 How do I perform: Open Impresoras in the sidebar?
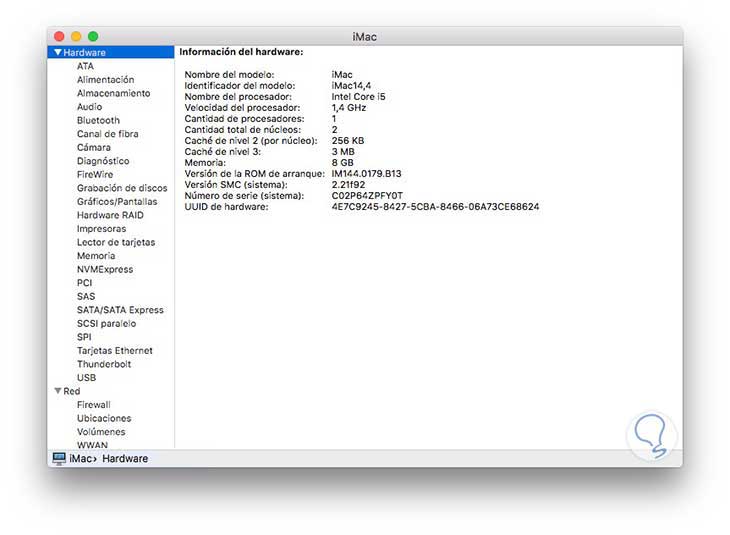pos(101,228)
